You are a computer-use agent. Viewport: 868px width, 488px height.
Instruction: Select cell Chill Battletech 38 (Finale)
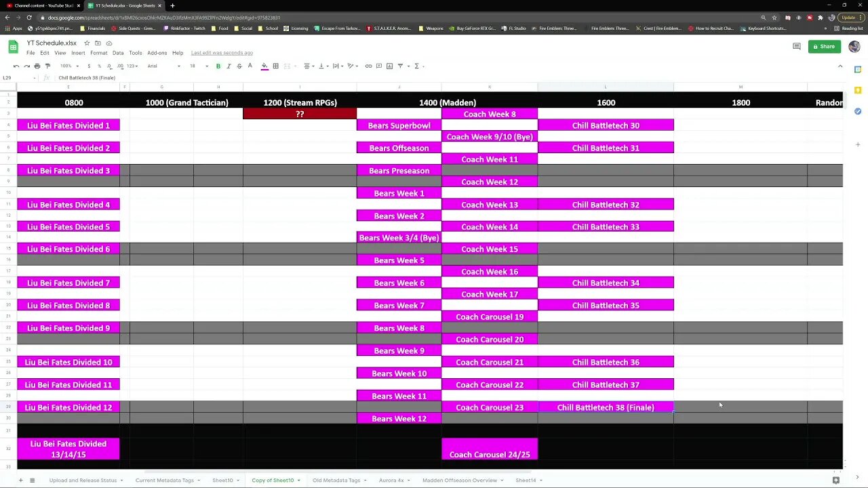pyautogui.click(x=606, y=407)
